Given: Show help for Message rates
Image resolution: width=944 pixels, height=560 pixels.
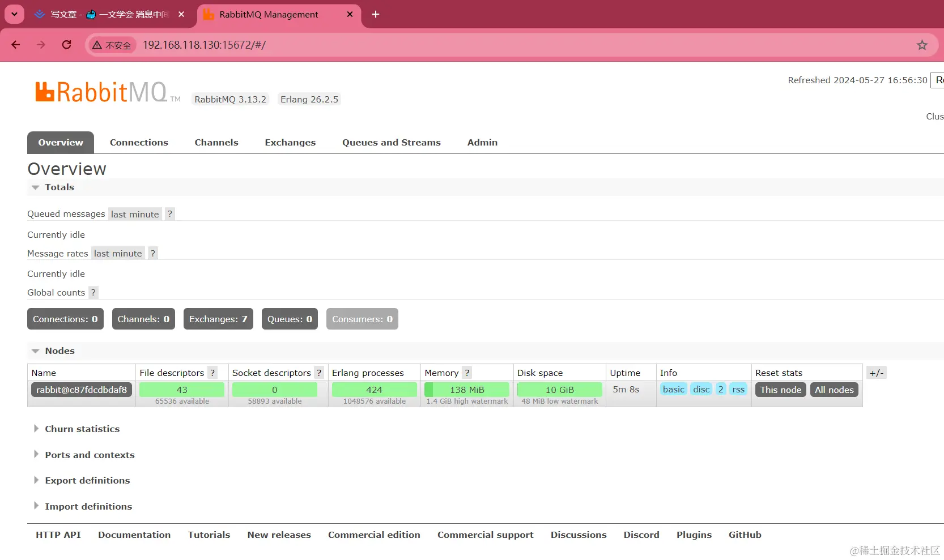Looking at the screenshot, I should (x=152, y=253).
